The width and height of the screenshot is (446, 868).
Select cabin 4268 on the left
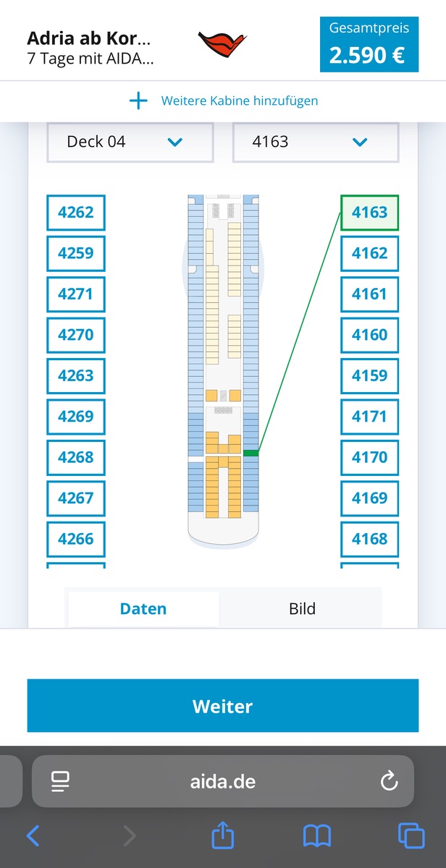76,457
